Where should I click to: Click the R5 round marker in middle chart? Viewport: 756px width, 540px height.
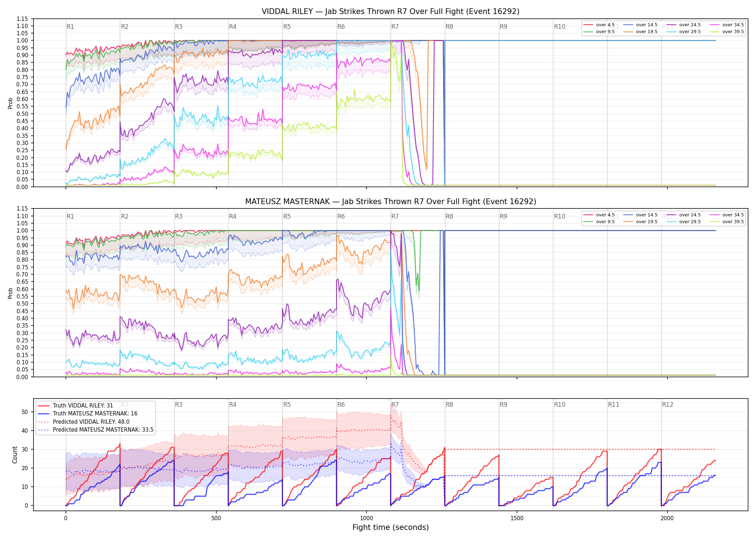click(x=287, y=216)
